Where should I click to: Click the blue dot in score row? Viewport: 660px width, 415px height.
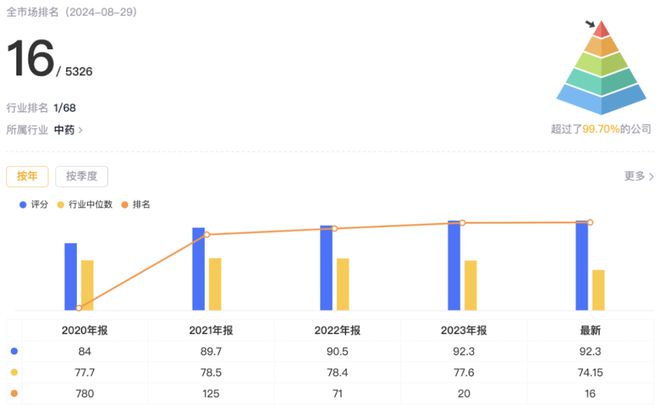point(14,351)
